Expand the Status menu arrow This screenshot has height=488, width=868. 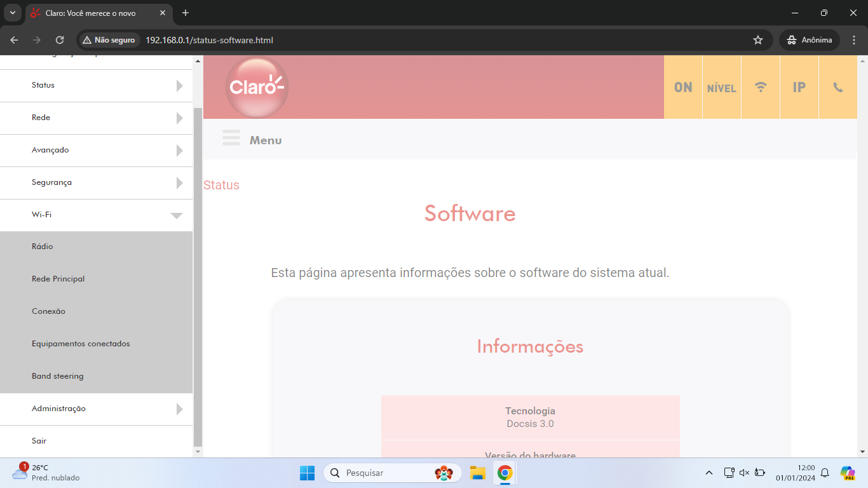(x=179, y=86)
